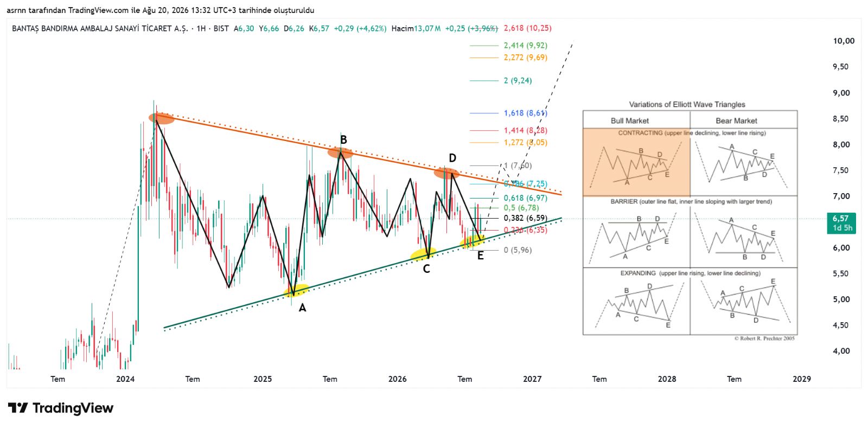The height and width of the screenshot is (428, 868).
Task: Click the BARRIER row caption text
Action: click(691, 202)
